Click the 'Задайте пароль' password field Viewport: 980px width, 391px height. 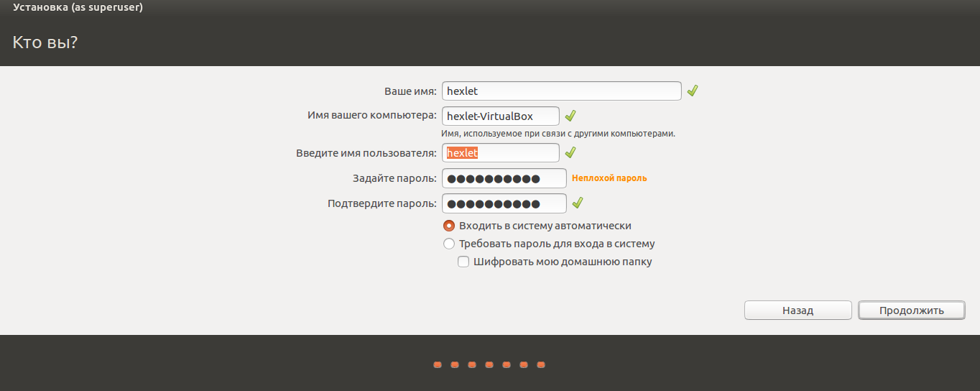pyautogui.click(x=504, y=178)
